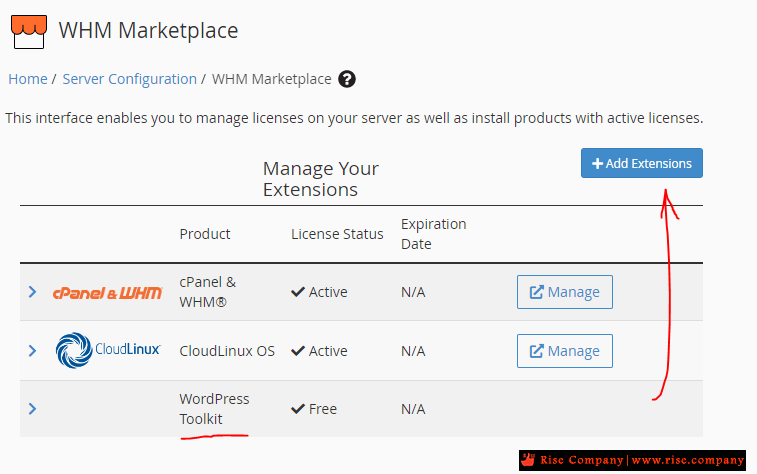The height and width of the screenshot is (474, 757).
Task: Click the Active checkmark in CloudLinux row
Action: [x=298, y=351]
